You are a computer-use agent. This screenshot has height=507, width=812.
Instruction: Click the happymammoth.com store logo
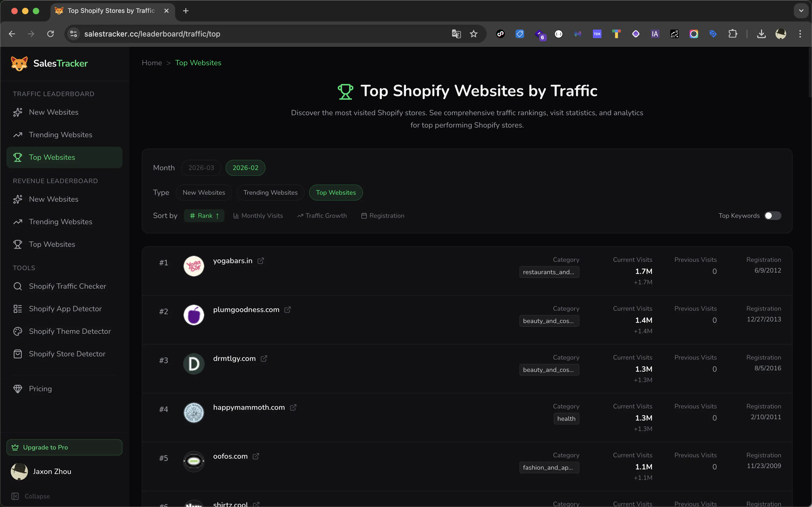(194, 413)
